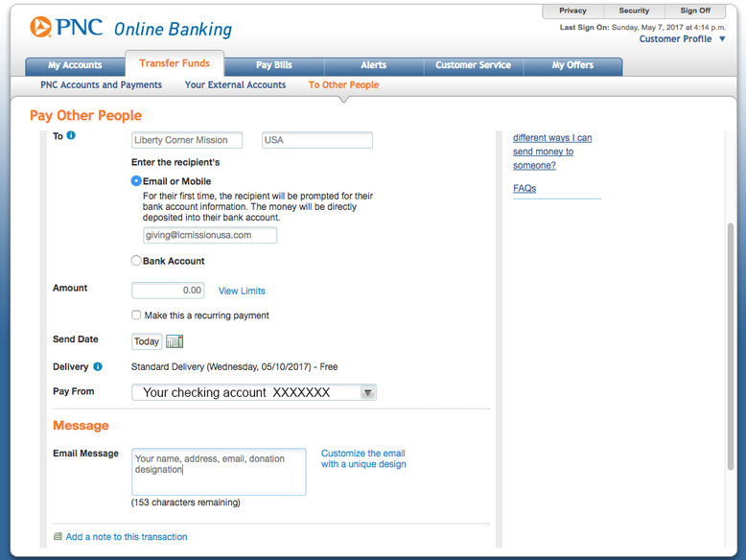Switch to the Customer Service tab
The height and width of the screenshot is (560, 746).
tap(474, 65)
